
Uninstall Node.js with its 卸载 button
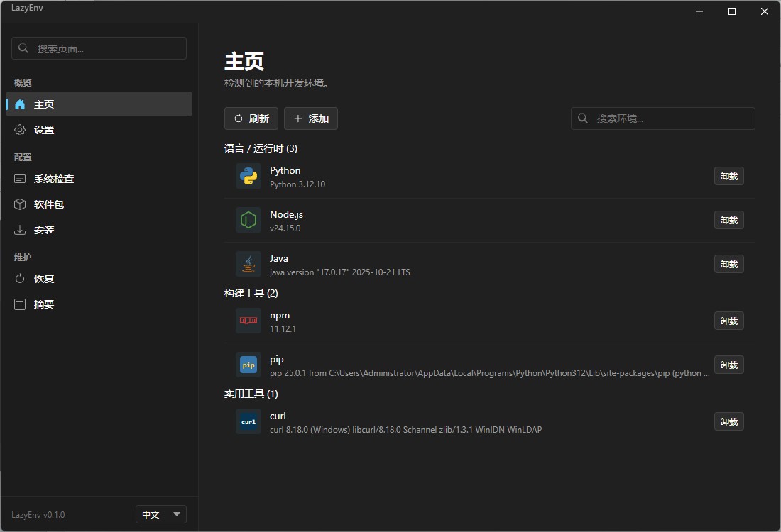tap(728, 220)
